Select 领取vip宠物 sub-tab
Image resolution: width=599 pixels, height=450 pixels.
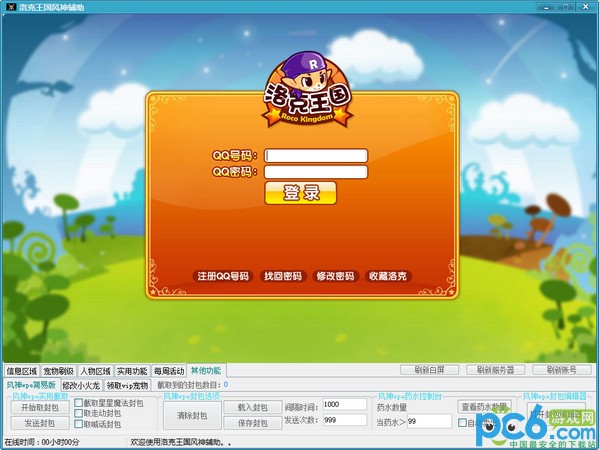127,385
